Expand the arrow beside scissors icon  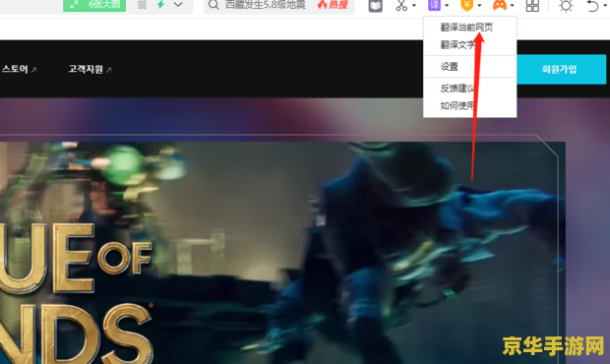(414, 6)
